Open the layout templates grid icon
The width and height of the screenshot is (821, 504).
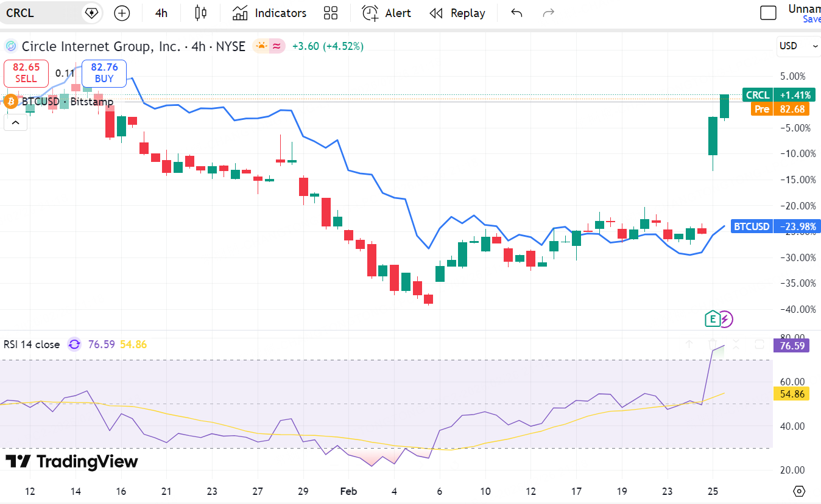pyautogui.click(x=331, y=13)
